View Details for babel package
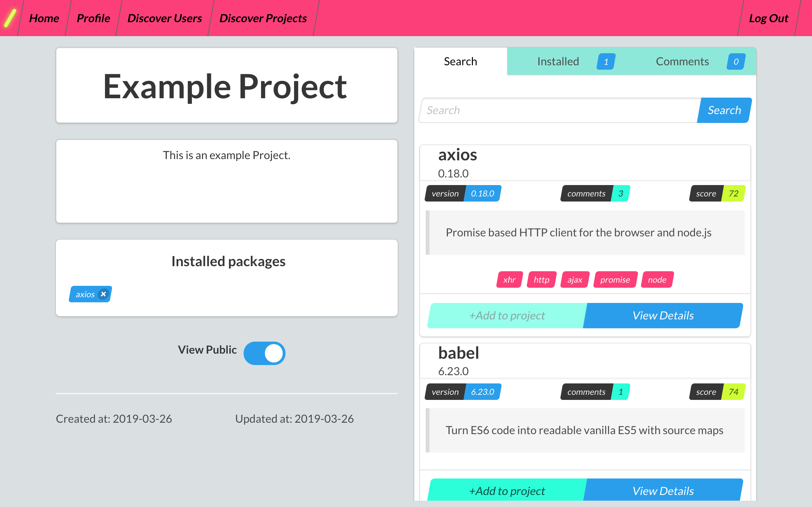812x507 pixels. pyautogui.click(x=663, y=491)
